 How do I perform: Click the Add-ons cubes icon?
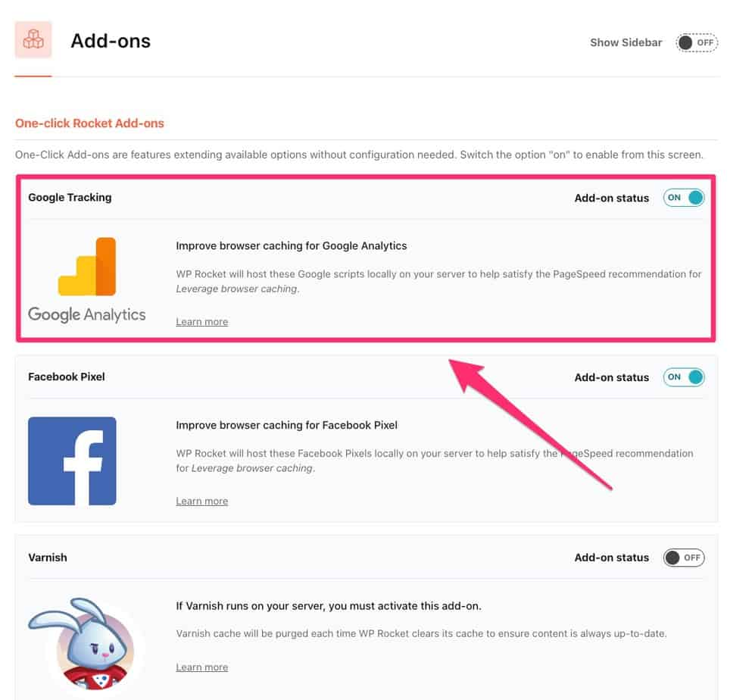(x=33, y=39)
